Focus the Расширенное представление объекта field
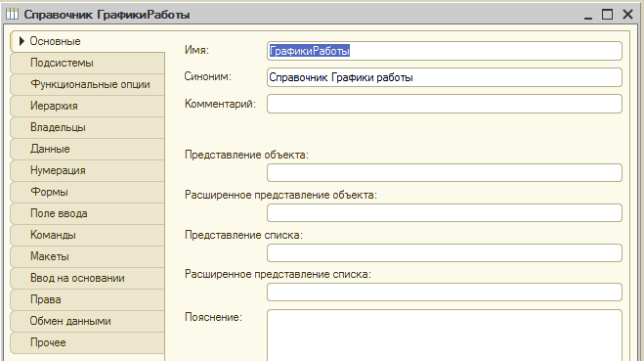The width and height of the screenshot is (644, 361). coord(445,213)
